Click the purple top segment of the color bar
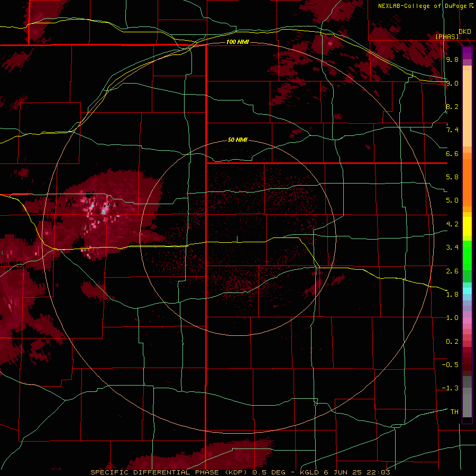The image size is (476, 476). click(x=467, y=53)
